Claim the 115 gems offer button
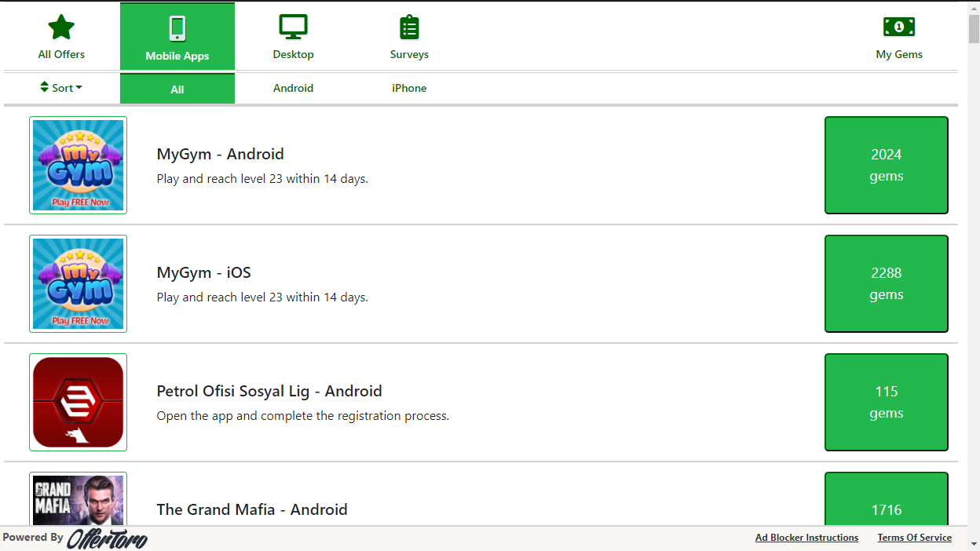Viewport: 980px width, 551px height. click(x=886, y=402)
